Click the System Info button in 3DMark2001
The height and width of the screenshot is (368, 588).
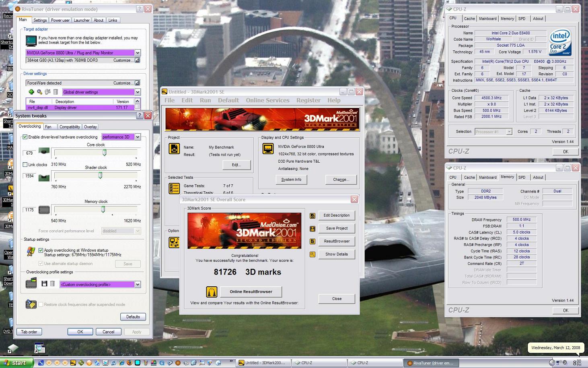click(291, 180)
